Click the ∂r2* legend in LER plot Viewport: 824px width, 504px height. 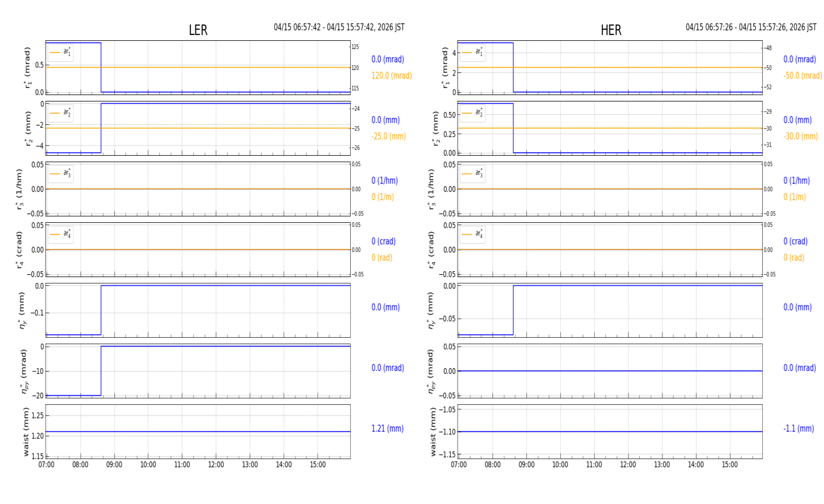[x=61, y=113]
